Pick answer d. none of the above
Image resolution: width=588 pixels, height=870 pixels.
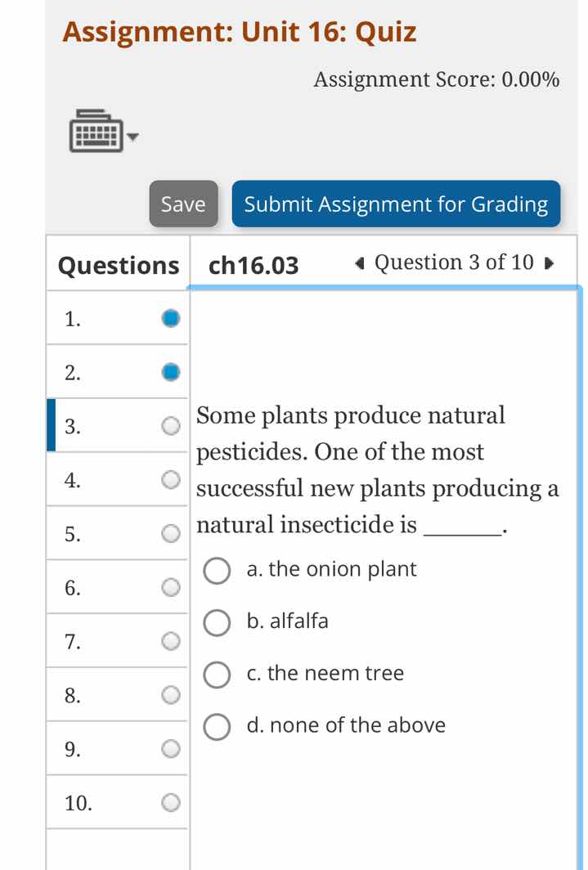tap(217, 726)
